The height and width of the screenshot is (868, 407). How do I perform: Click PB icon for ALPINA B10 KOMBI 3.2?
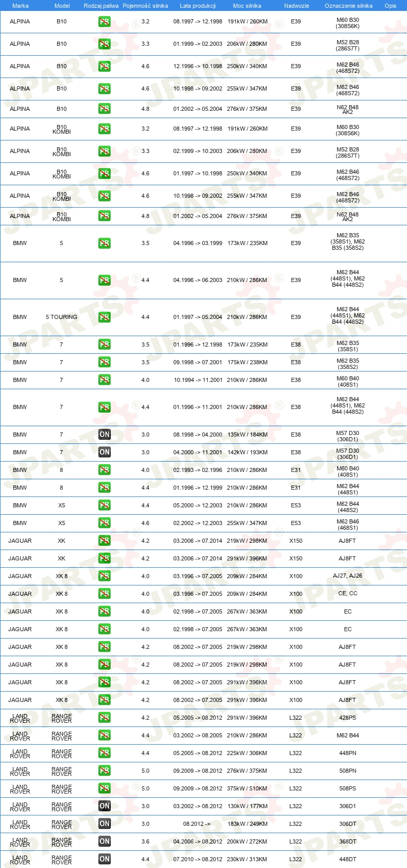point(105,129)
